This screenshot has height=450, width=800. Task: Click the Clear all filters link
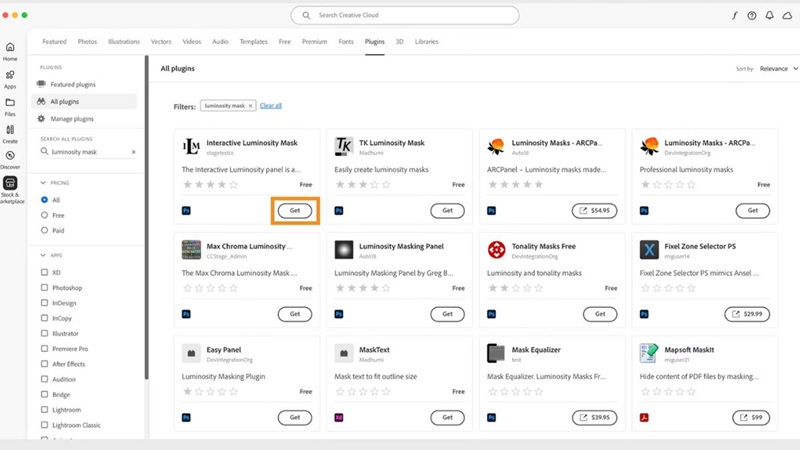[x=271, y=105]
